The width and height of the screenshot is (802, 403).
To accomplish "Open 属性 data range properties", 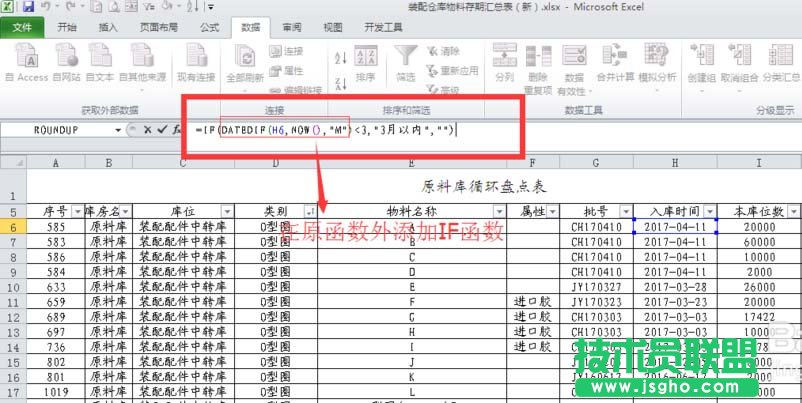I will (286, 71).
